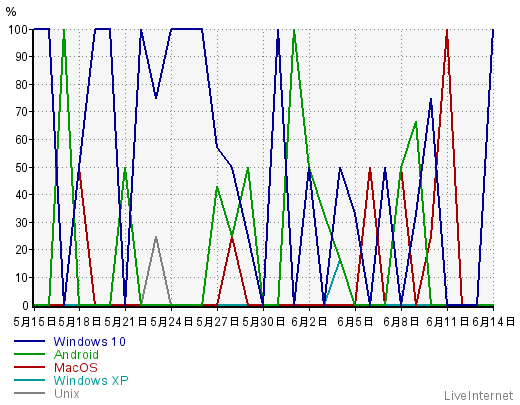Viewport: 520px width, 405px height.
Task: Click the 5月24日 x-axis date label
Action: (x=171, y=322)
